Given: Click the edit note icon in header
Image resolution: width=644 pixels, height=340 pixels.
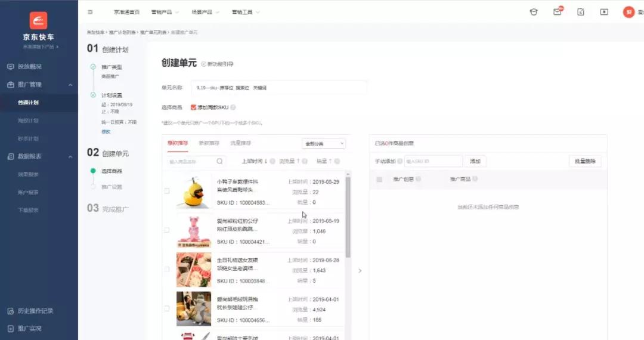Looking at the screenshot, I should point(581,12).
